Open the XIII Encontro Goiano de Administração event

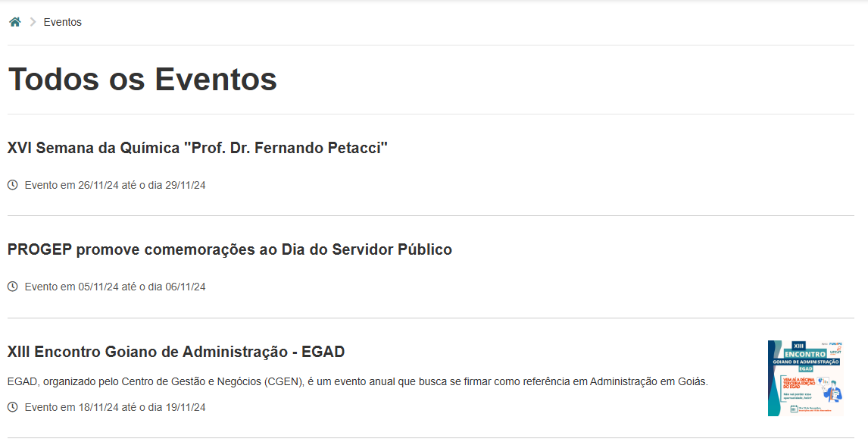[x=176, y=352]
